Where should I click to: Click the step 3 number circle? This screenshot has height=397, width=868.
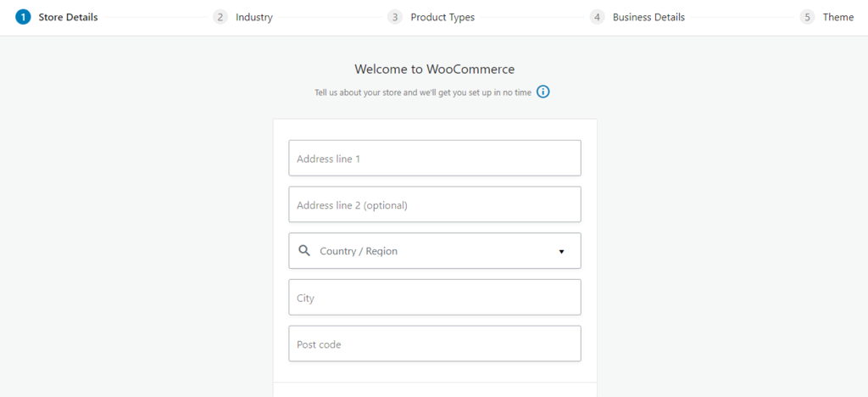395,17
